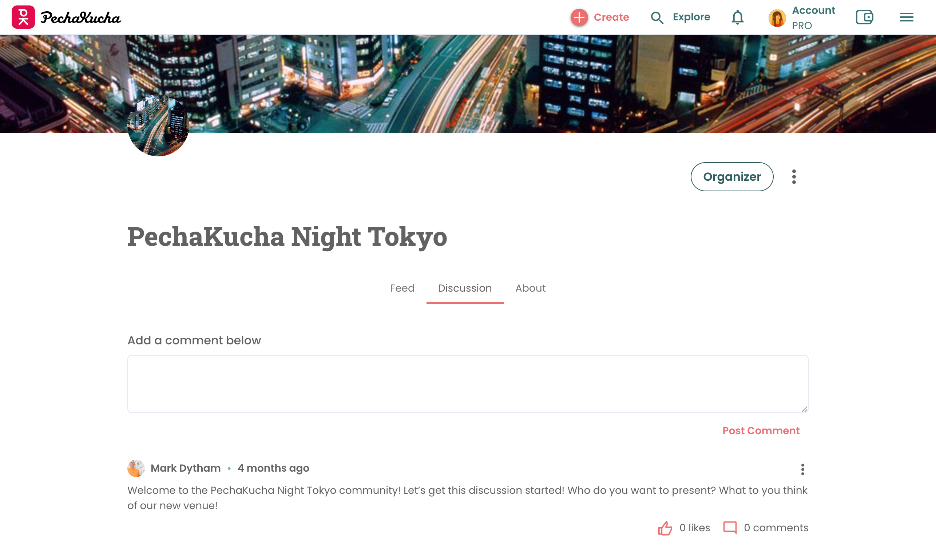This screenshot has width=936, height=560.
Task: Select the Discussion tab
Action: coord(464,288)
